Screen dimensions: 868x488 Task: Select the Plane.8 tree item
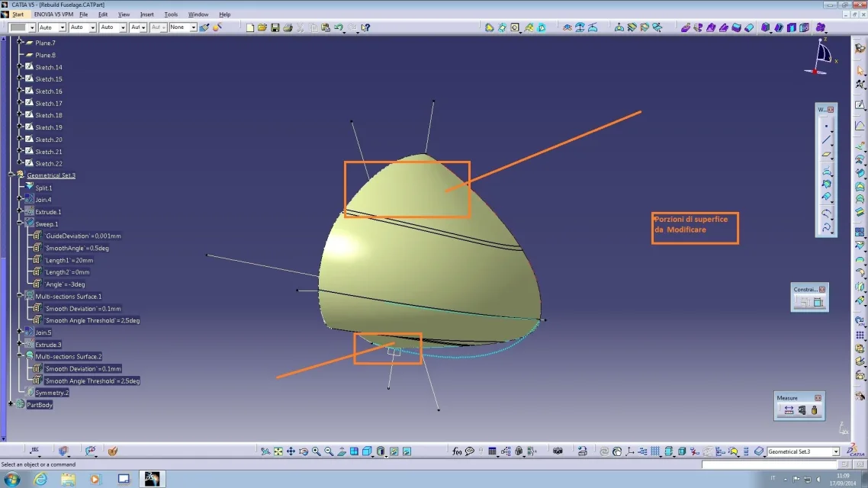coord(46,55)
